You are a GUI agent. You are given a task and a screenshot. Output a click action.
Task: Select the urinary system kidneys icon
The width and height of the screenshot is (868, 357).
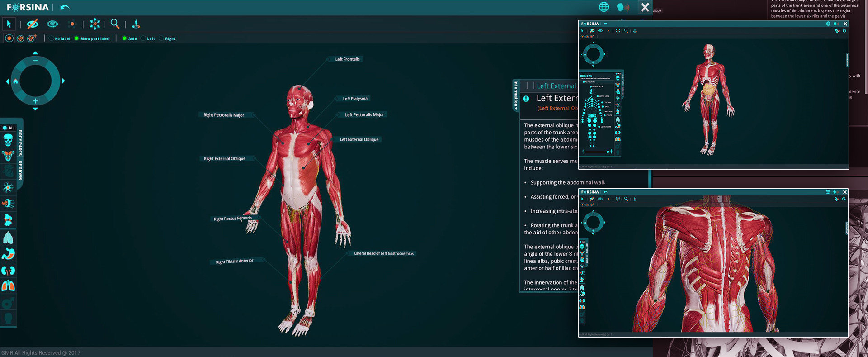8,271
